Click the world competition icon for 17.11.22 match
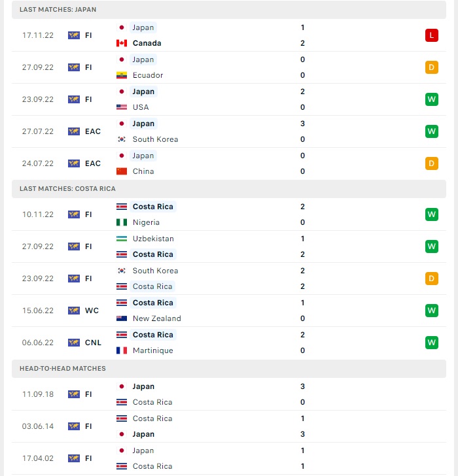This screenshot has width=458, height=476. point(74,35)
